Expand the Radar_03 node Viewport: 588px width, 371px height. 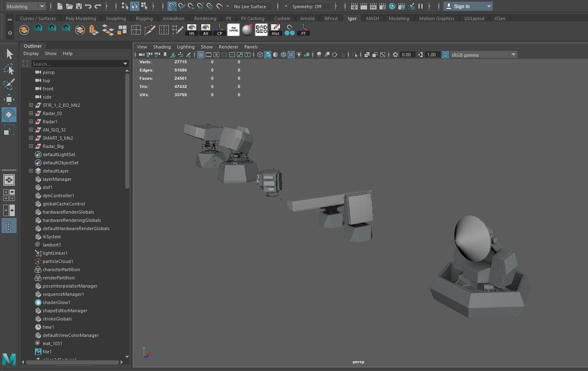coord(31,113)
